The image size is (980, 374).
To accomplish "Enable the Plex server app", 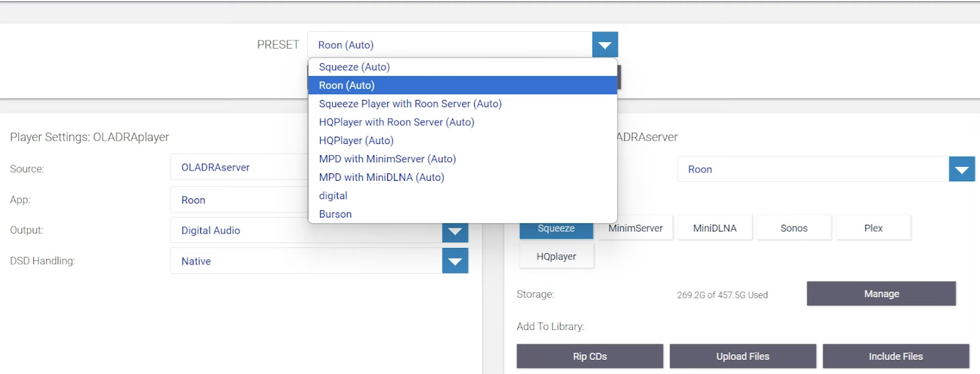I will click(873, 228).
